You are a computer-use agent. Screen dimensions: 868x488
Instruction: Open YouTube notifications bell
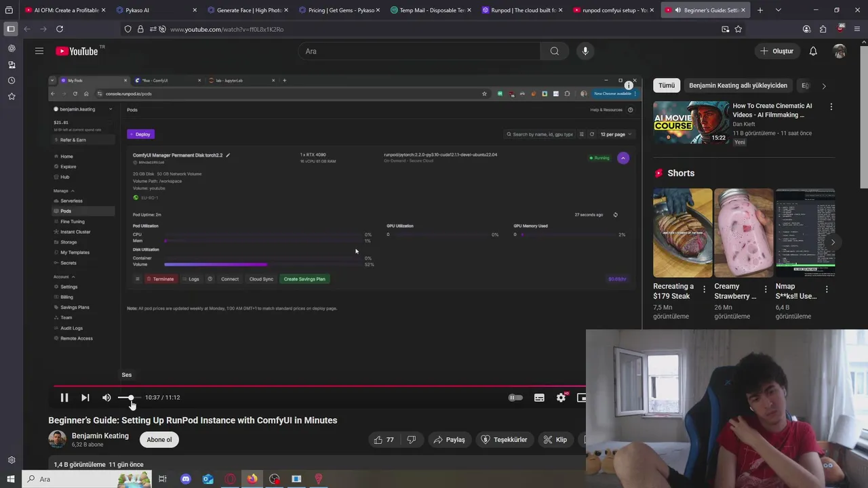(813, 51)
